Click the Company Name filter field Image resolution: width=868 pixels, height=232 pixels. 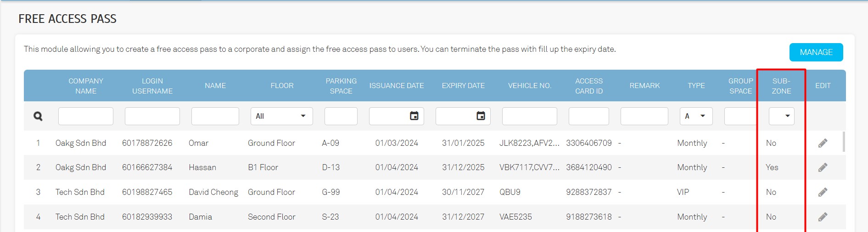point(86,116)
